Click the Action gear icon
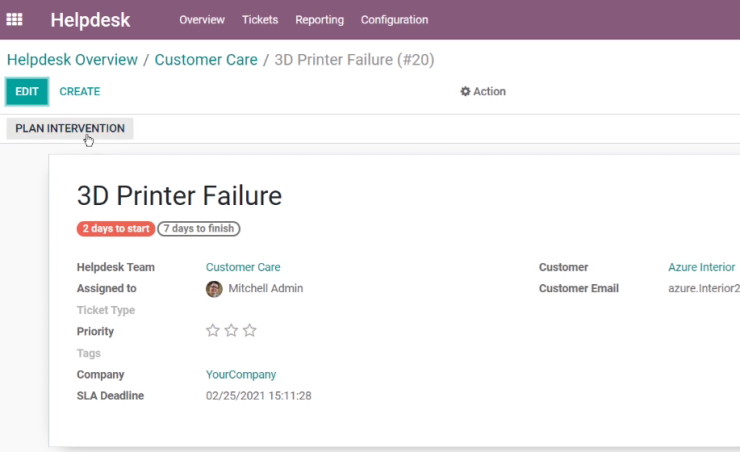The width and height of the screenshot is (740, 452). pyautogui.click(x=465, y=91)
